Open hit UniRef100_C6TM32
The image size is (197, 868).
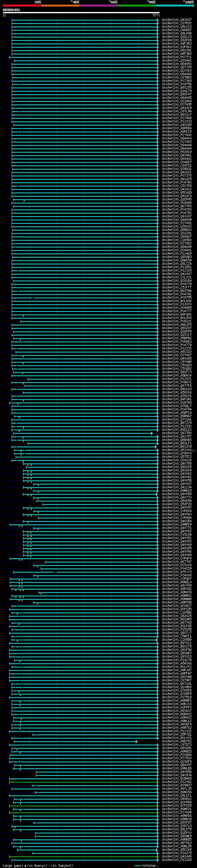[x=176, y=23]
